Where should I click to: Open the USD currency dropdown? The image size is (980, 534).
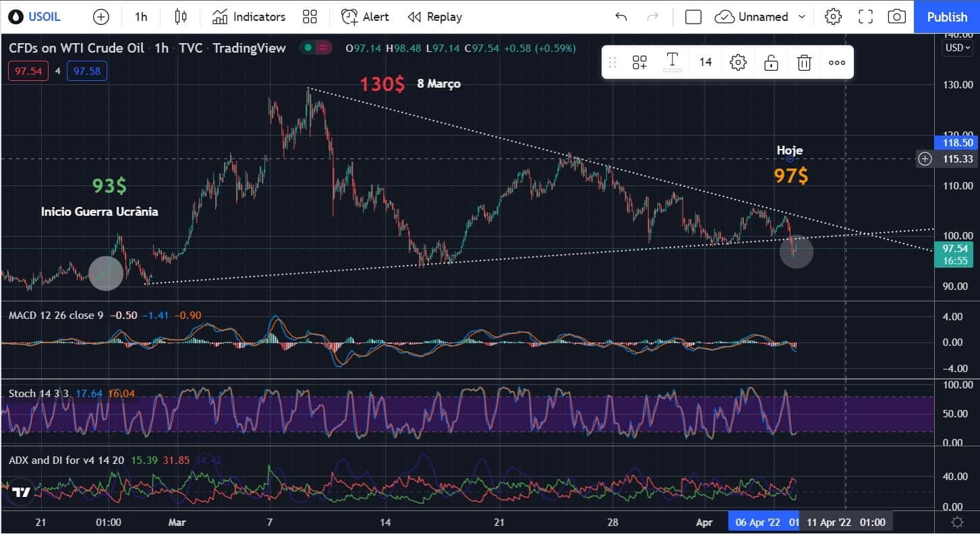point(958,48)
